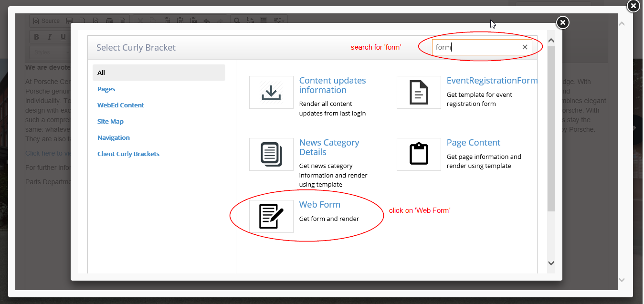Select the Site Map category

(110, 121)
